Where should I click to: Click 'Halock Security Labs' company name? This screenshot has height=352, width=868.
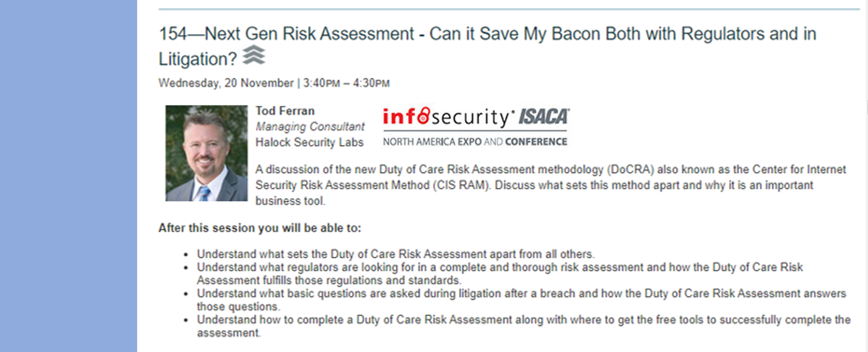coord(309,142)
